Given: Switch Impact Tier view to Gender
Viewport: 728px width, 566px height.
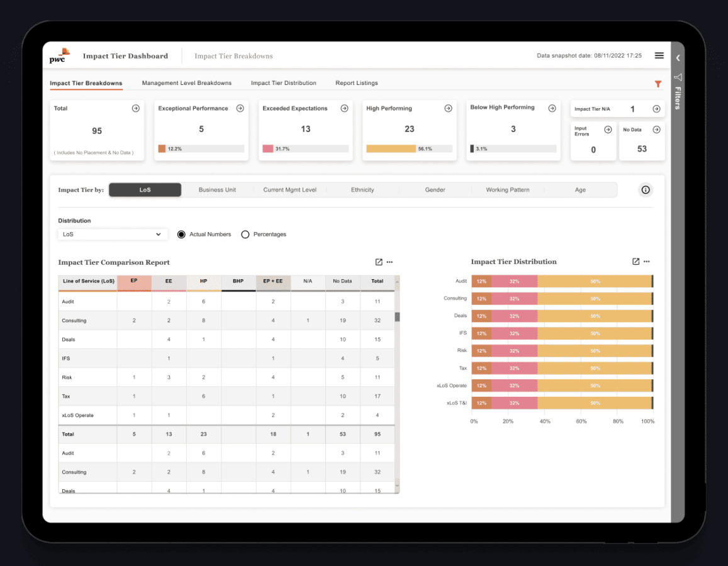Looking at the screenshot, I should click(x=435, y=190).
